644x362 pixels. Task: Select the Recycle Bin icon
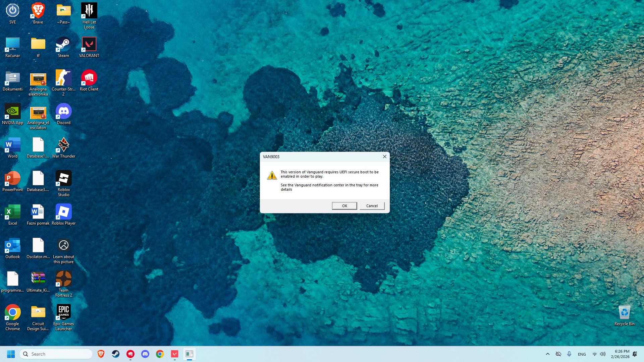[x=624, y=315]
